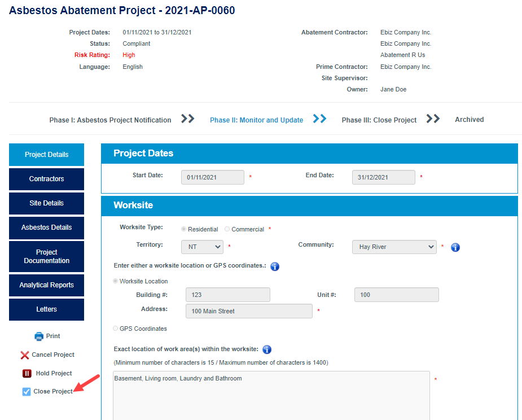View the Analytical Reports tab
The height and width of the screenshot is (420, 522).
47,285
